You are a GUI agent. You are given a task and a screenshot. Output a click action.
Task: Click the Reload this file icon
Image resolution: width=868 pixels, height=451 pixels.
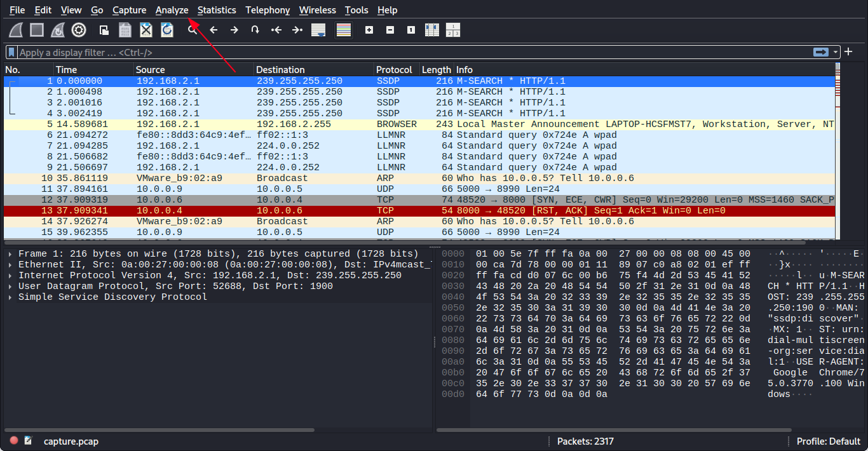point(167,30)
